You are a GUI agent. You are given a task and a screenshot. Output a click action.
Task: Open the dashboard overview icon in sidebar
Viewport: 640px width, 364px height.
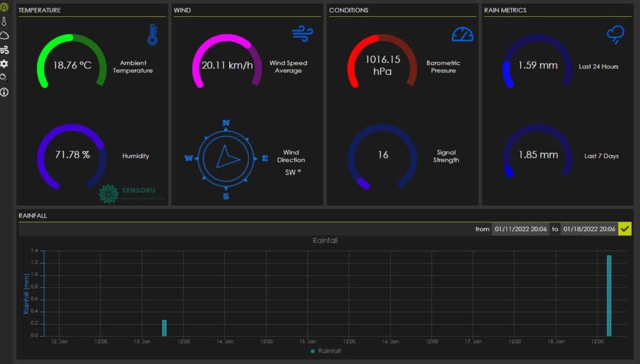pos(4,6)
